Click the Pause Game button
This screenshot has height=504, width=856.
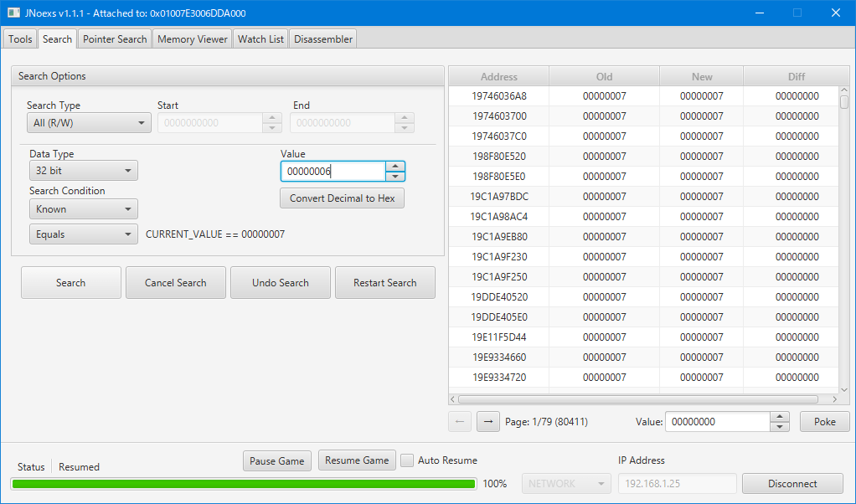[276, 461]
